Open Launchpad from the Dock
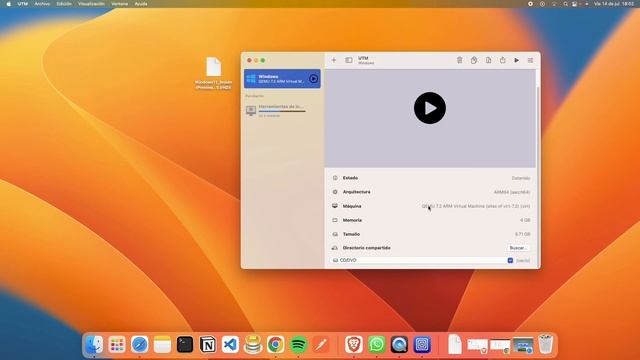The height and width of the screenshot is (360, 640). pyautogui.click(x=117, y=345)
